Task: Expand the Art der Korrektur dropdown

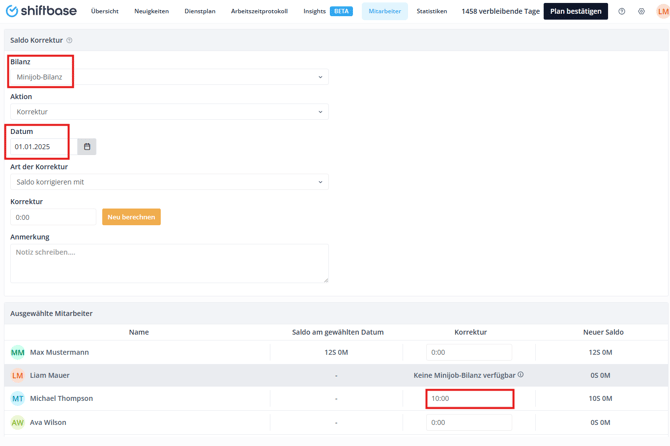Action: click(x=169, y=182)
